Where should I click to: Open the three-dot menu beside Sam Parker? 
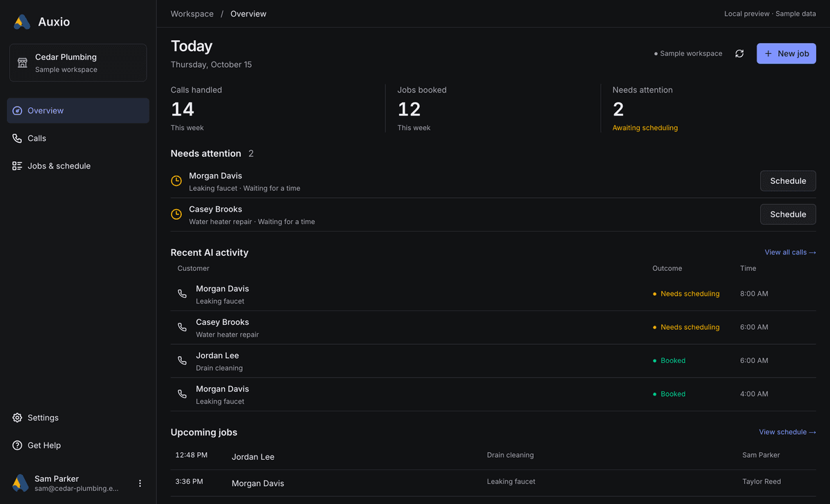140,483
